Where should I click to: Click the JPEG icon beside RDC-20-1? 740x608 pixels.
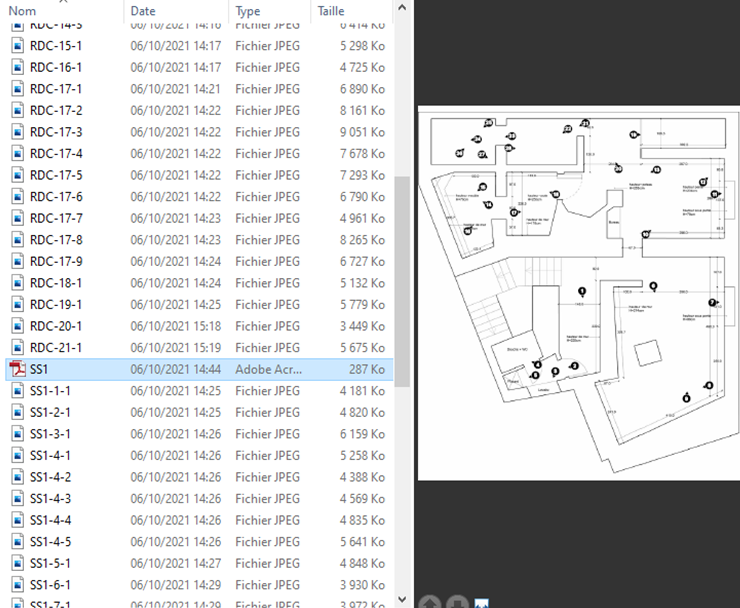[x=17, y=326]
